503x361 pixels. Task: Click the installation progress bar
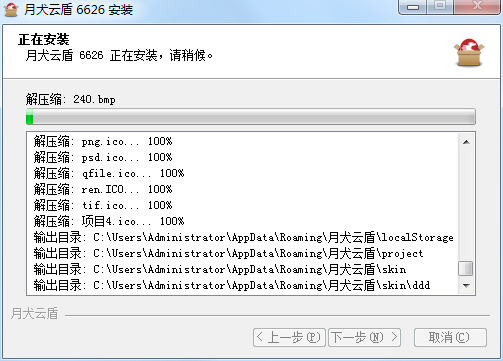(251, 117)
